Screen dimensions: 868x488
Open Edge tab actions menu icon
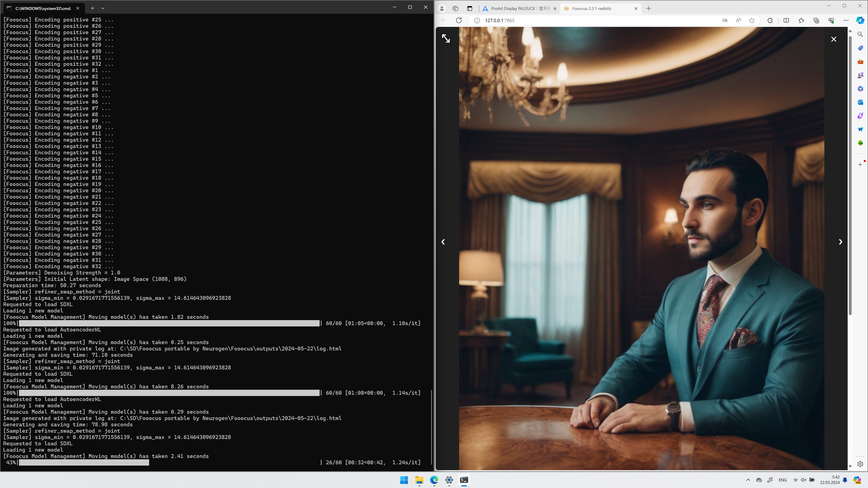click(x=470, y=8)
